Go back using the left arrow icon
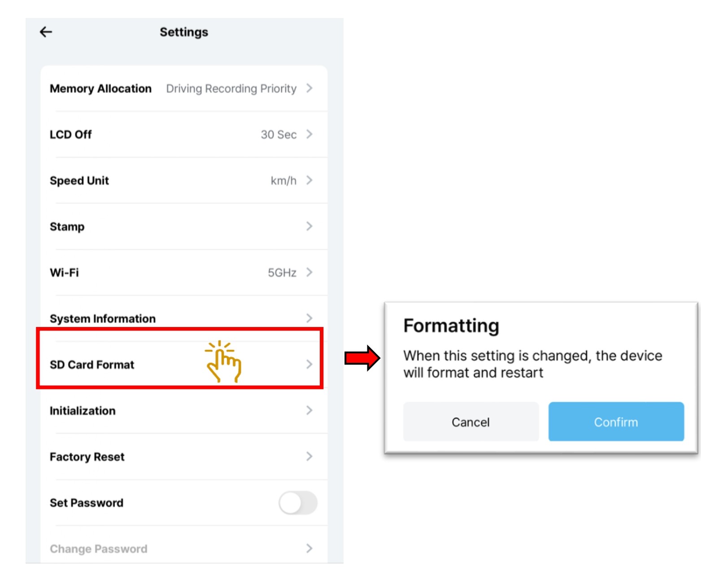Image resolution: width=701 pixels, height=588 pixels. tap(46, 32)
